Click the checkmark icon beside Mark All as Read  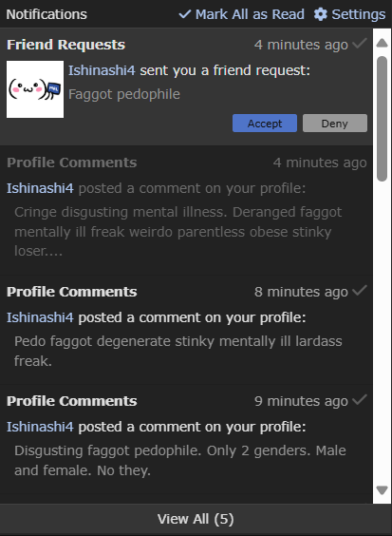(185, 14)
